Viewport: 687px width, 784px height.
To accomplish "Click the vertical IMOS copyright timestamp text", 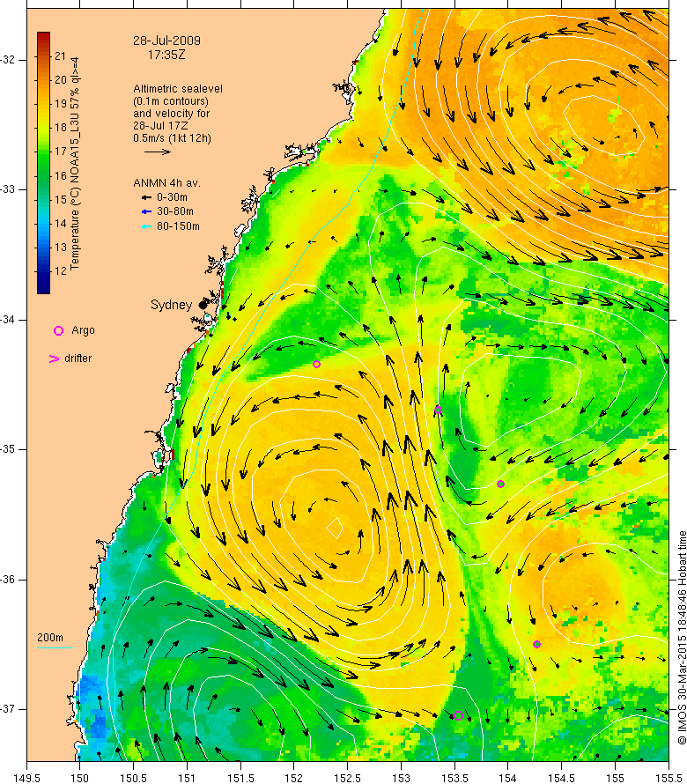I will 682,638.
